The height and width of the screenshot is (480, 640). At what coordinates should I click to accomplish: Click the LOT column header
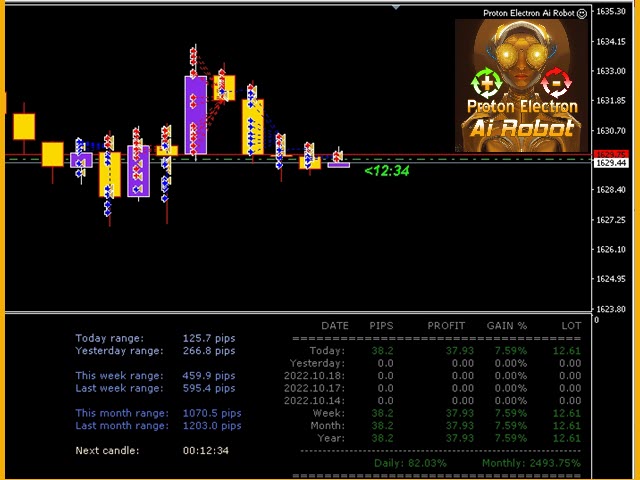click(571, 326)
